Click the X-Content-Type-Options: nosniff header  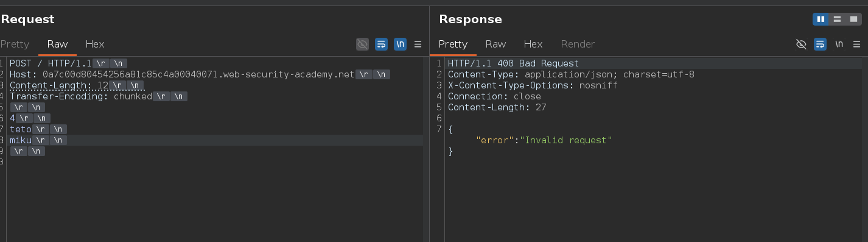click(x=533, y=85)
